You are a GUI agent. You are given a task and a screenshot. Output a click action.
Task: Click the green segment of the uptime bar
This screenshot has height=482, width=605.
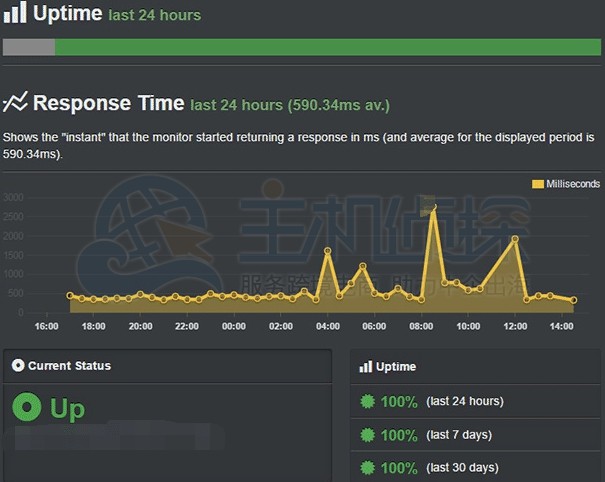pyautogui.click(x=327, y=47)
